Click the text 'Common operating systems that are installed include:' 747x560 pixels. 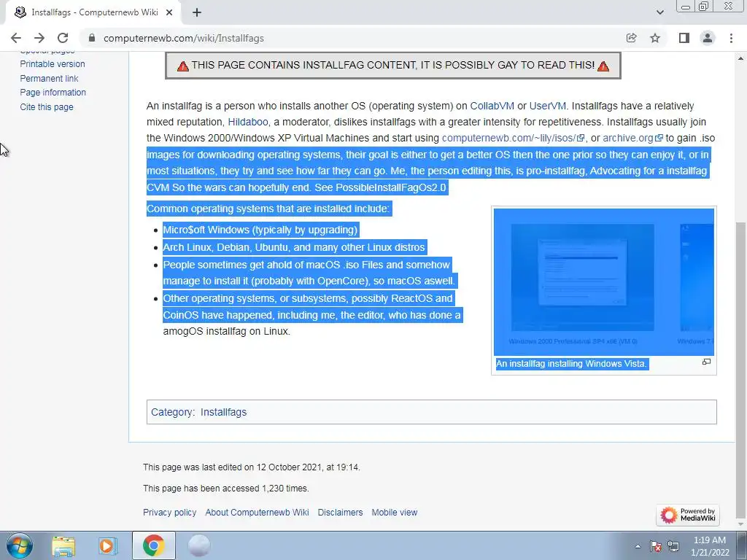pyautogui.click(x=268, y=209)
